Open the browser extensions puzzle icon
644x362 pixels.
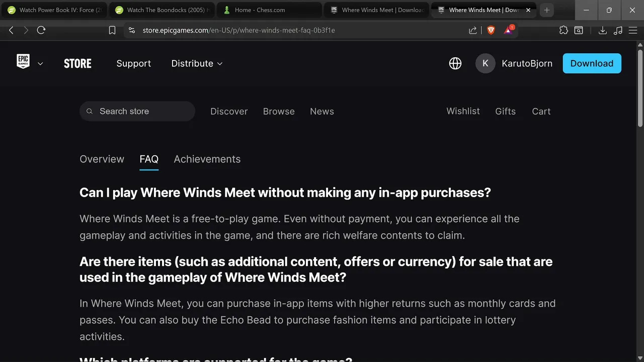pos(563,30)
